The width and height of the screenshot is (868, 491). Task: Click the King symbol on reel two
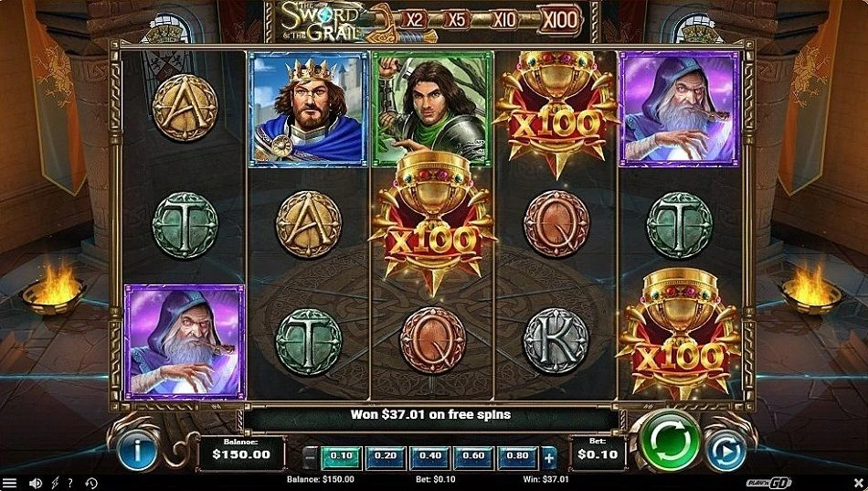pos(308,109)
